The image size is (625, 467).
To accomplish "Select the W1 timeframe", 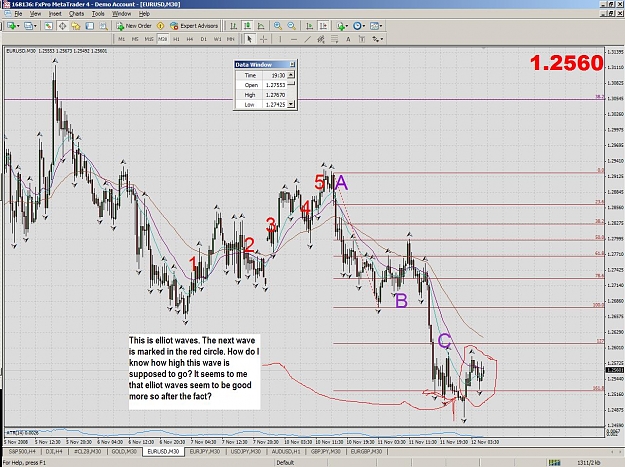I will pos(217,39).
